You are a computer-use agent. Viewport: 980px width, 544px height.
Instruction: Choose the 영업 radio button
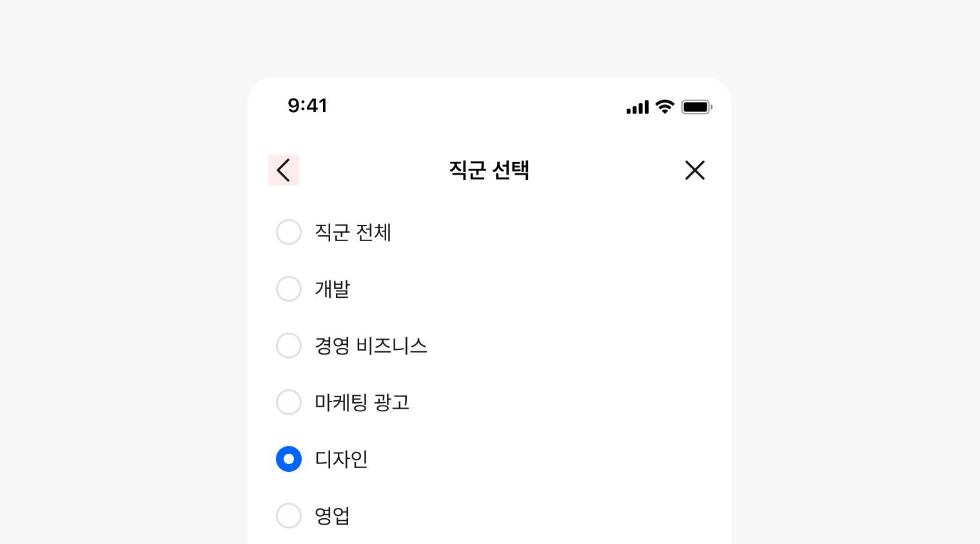[289, 516]
